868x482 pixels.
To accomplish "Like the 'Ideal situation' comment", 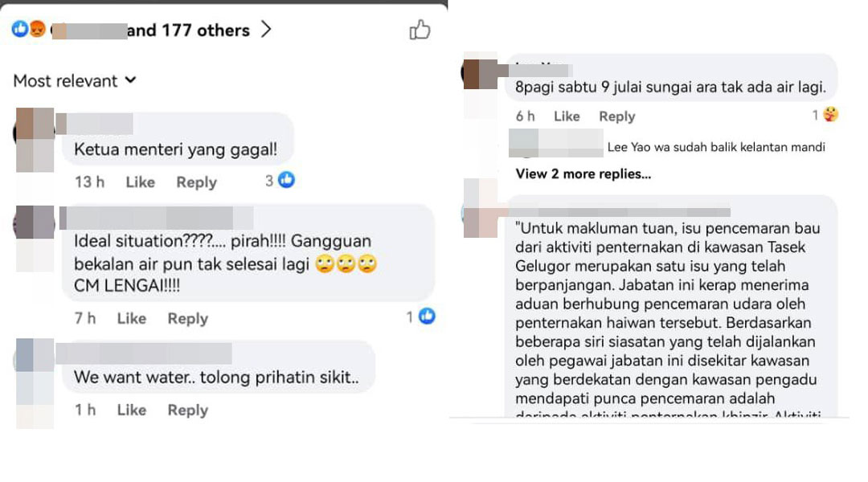I will pos(131,318).
